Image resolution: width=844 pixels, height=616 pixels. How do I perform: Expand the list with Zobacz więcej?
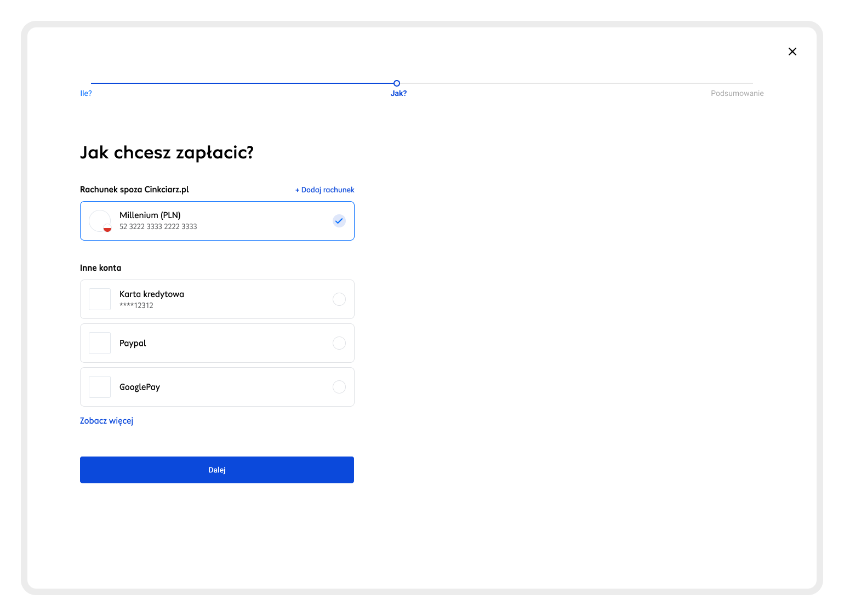(x=107, y=421)
